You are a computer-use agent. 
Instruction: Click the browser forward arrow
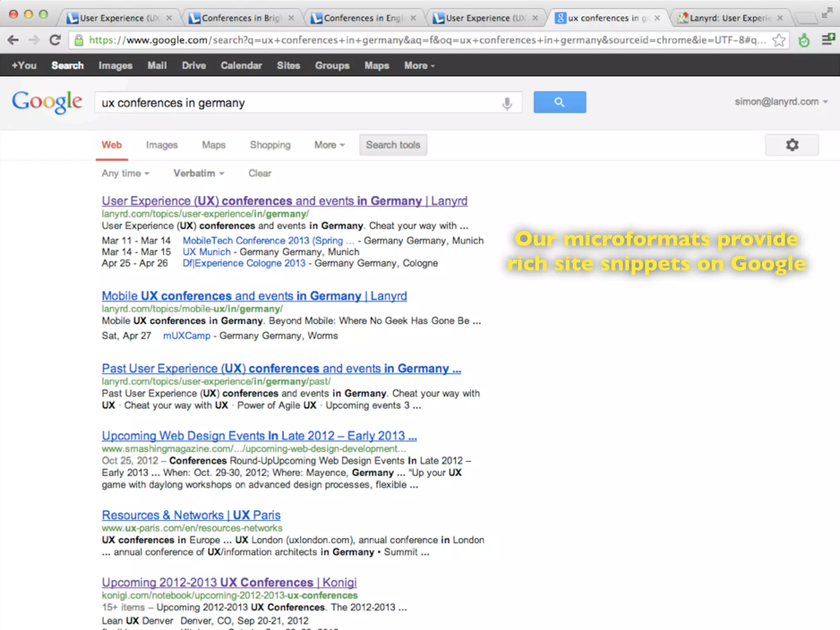click(34, 40)
